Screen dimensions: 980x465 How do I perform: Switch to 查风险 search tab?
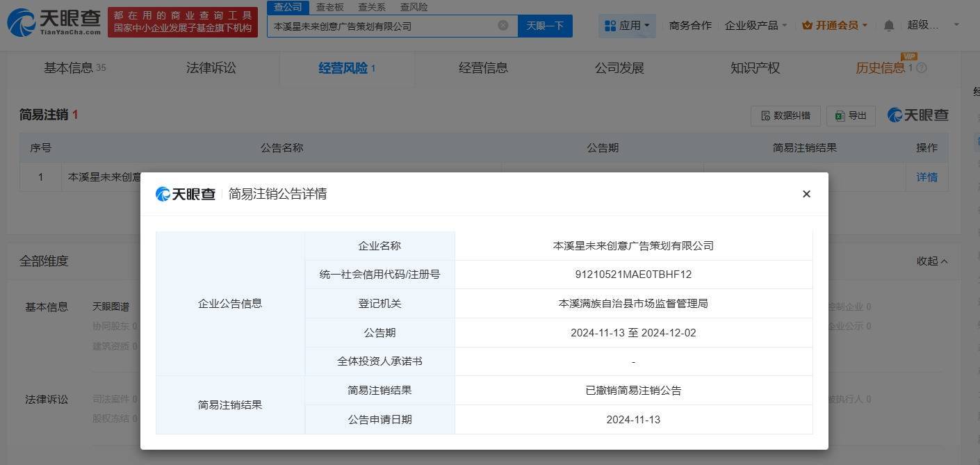pyautogui.click(x=414, y=7)
